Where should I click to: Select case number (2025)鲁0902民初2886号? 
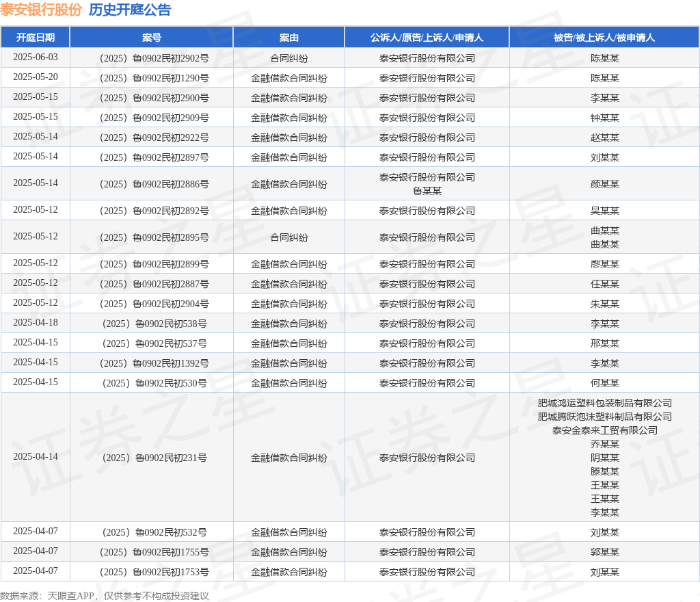(154, 184)
